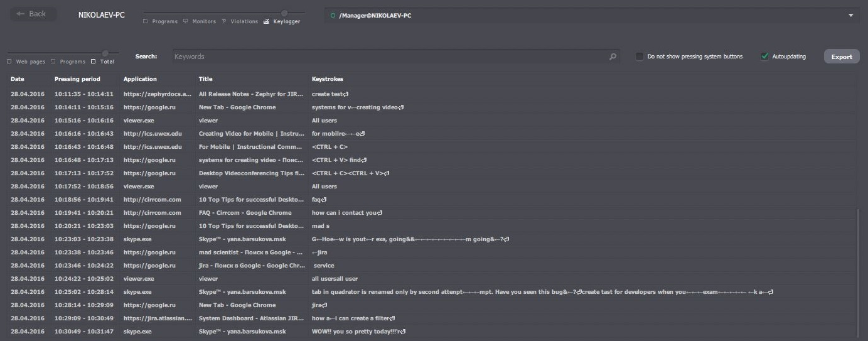This screenshot has width=868, height=341.
Task: Click the vertical scrollbar thumb
Action: (858, 273)
